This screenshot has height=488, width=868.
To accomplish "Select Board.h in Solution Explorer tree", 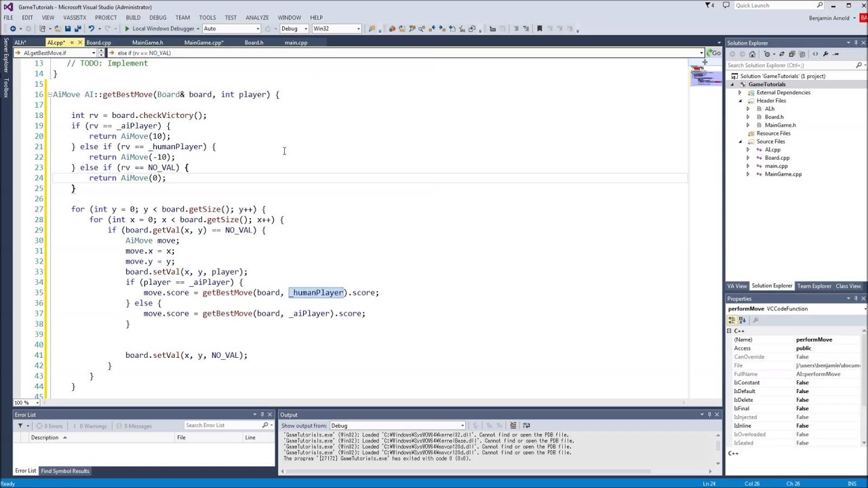I will coord(774,117).
